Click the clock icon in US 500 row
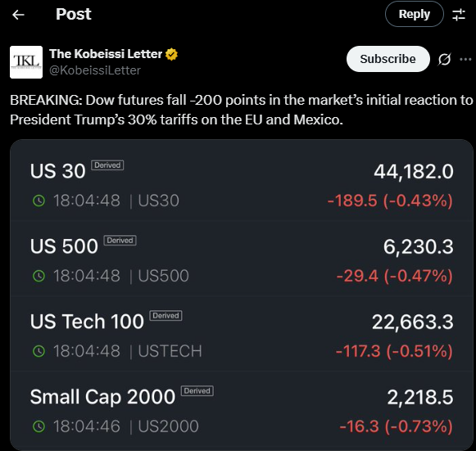Image resolution: width=476 pixels, height=451 pixels. (39, 276)
